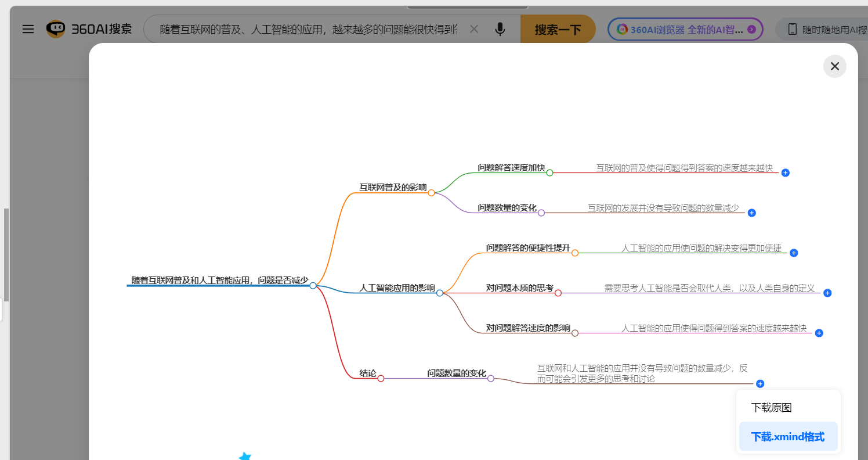The width and height of the screenshot is (868, 460).
Task: Expand plus icon after 互联网的发展并没有 node
Action: (x=751, y=213)
